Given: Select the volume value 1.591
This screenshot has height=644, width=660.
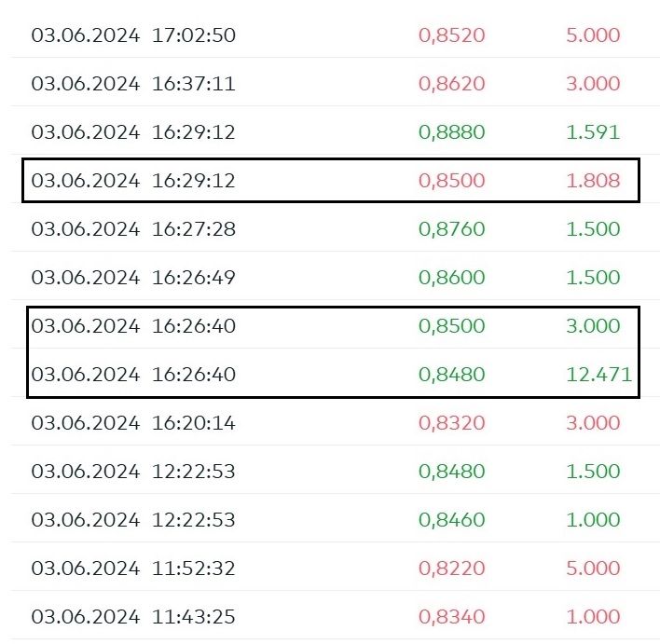Looking at the screenshot, I should click(593, 132).
